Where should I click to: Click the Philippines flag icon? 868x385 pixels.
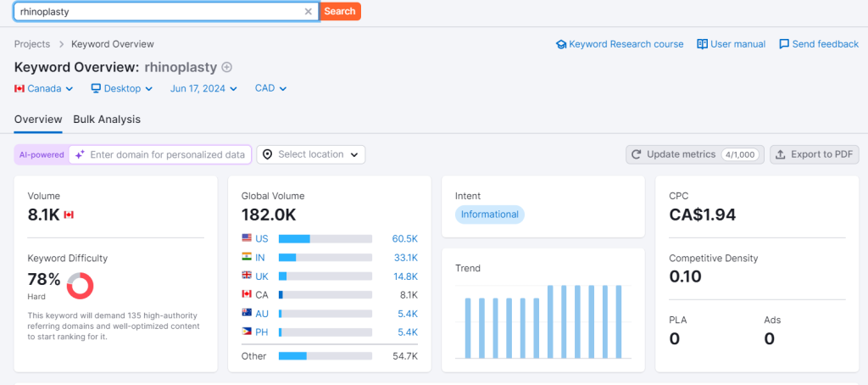tap(247, 332)
